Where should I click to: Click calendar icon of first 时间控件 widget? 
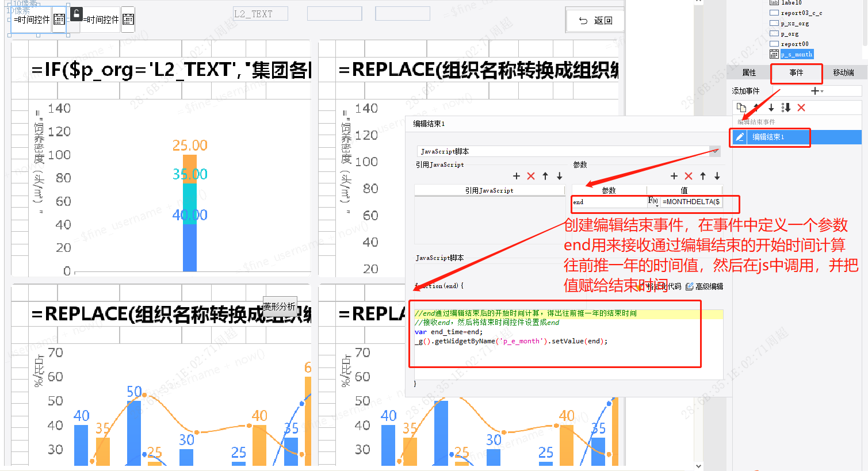[x=59, y=20]
